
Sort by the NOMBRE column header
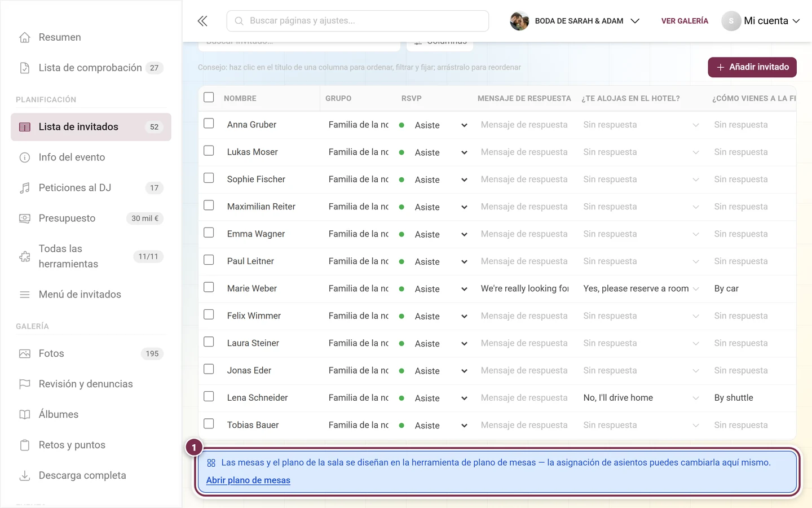pyautogui.click(x=240, y=98)
